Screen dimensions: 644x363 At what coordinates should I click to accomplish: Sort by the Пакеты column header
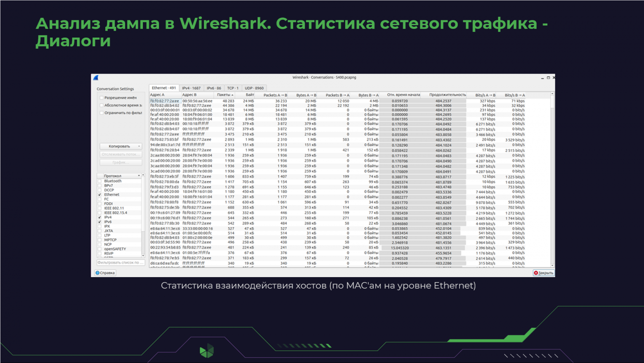coord(225,95)
